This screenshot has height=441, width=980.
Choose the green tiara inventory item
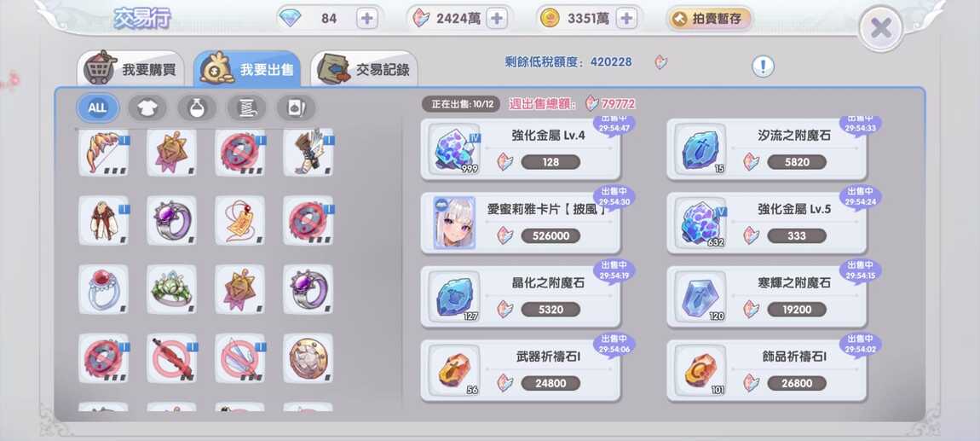point(171,289)
